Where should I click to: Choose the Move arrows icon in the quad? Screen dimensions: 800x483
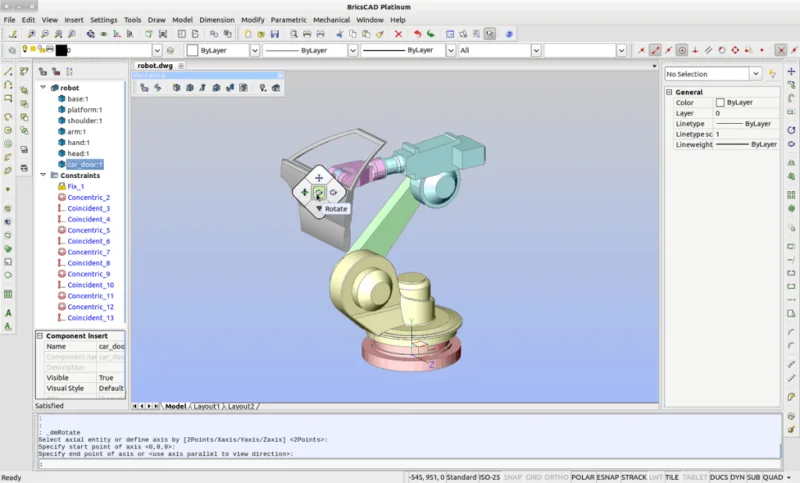pos(319,177)
